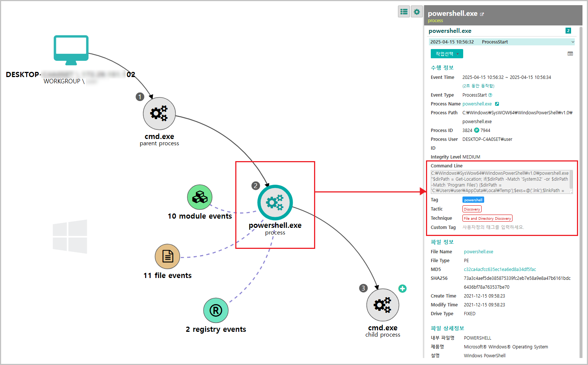
Task: Click the icon beside Process Name link
Action: pyautogui.click(x=497, y=104)
